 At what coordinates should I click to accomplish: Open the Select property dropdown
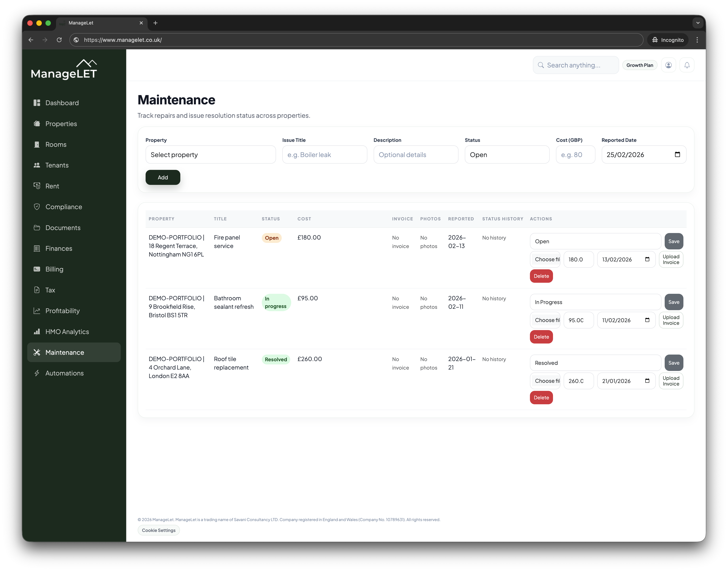coord(211,154)
